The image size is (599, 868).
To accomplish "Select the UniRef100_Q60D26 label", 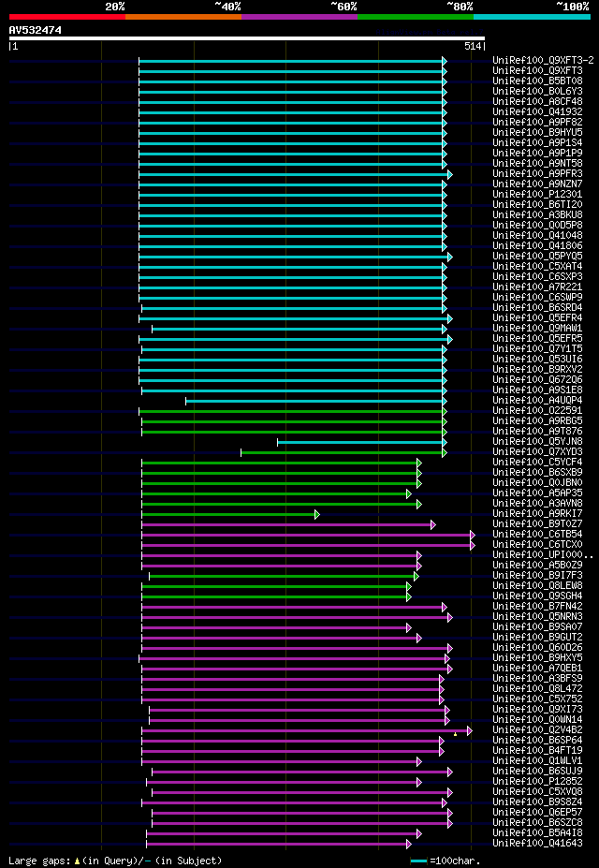I will (x=537, y=649).
